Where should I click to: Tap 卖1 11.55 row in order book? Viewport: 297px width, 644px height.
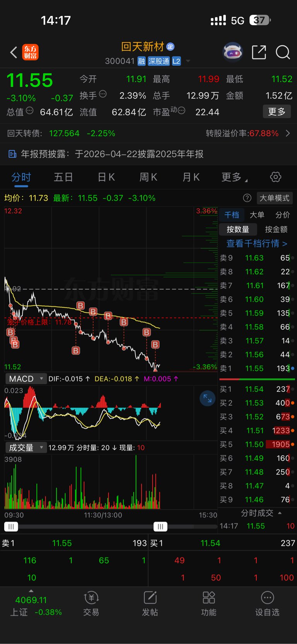click(x=257, y=368)
